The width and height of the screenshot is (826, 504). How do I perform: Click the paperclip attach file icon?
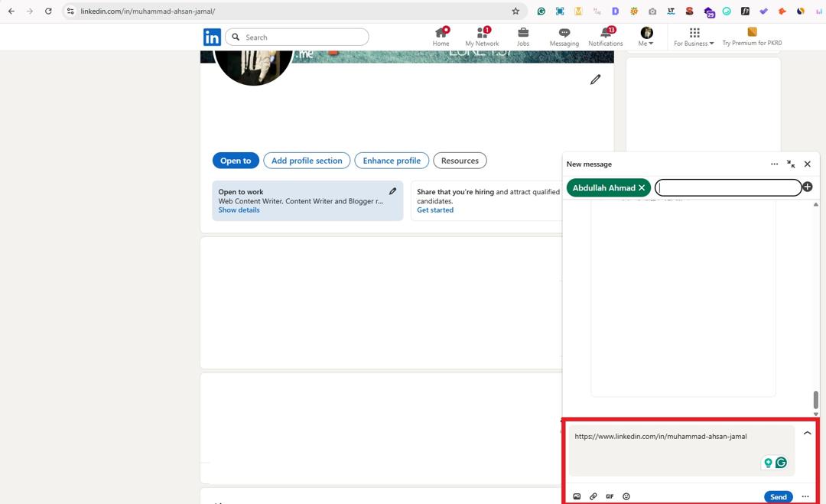coord(593,496)
